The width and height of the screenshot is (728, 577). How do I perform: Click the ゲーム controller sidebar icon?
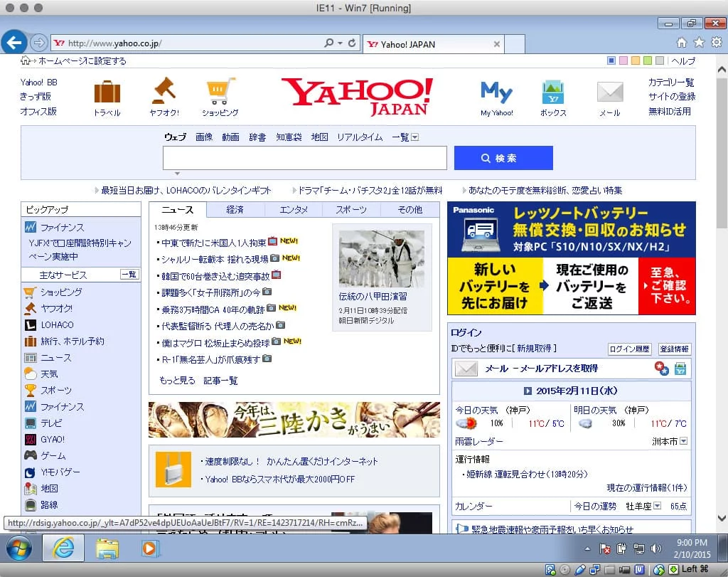(x=30, y=455)
